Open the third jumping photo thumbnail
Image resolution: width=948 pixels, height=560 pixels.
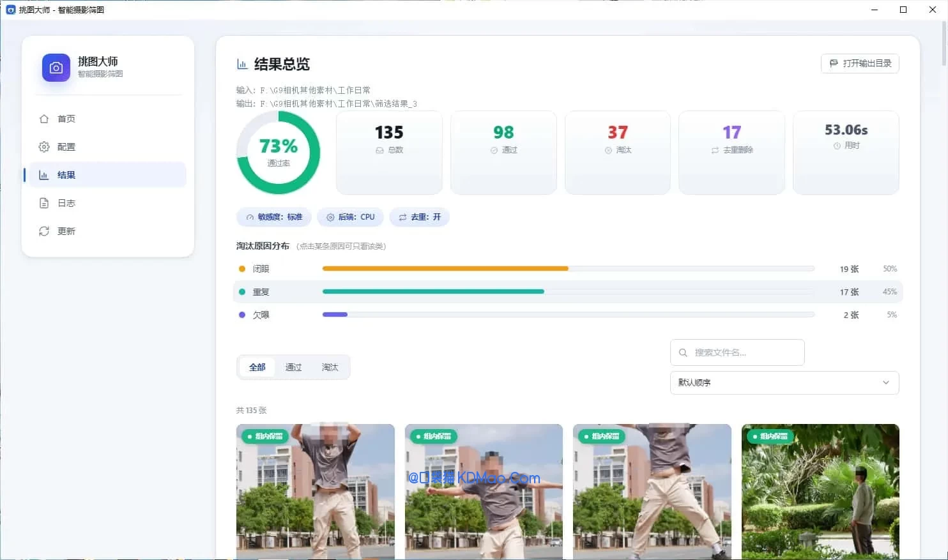(x=652, y=492)
